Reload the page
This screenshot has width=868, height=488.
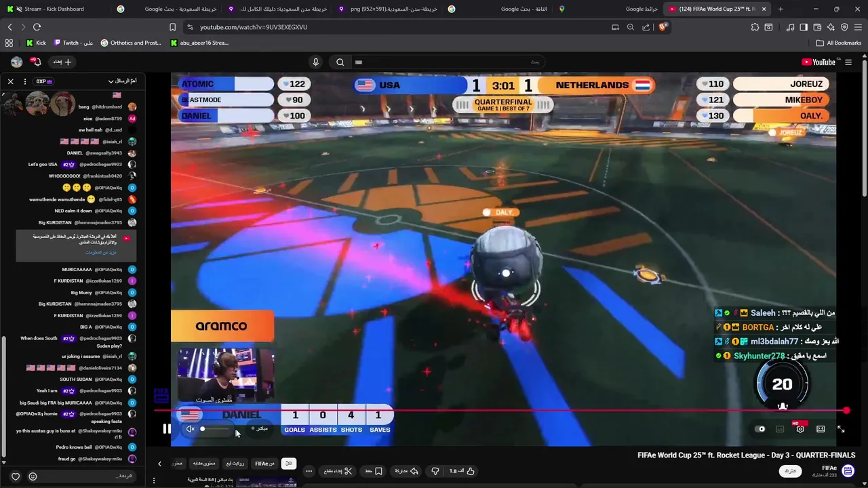[37, 27]
